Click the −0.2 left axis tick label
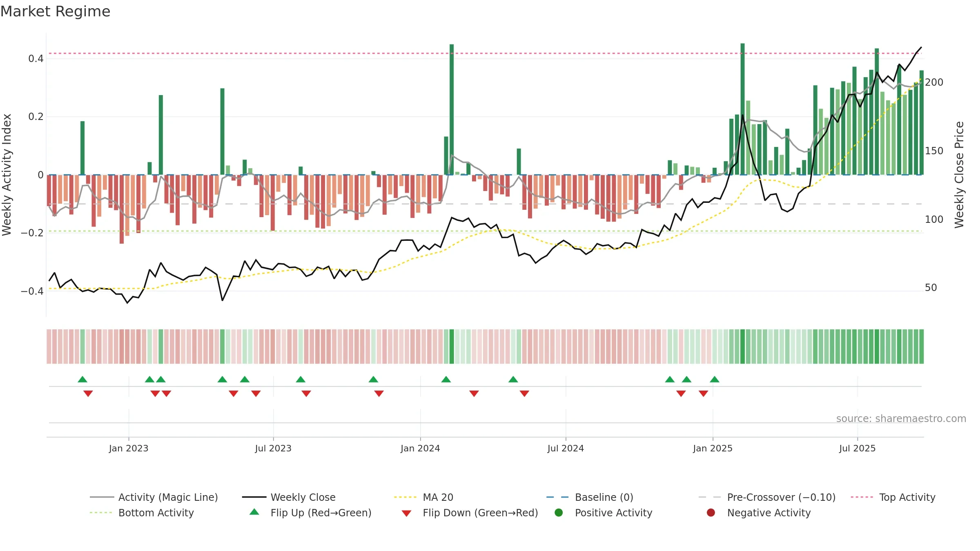Image resolution: width=980 pixels, height=551 pixels. [32, 233]
